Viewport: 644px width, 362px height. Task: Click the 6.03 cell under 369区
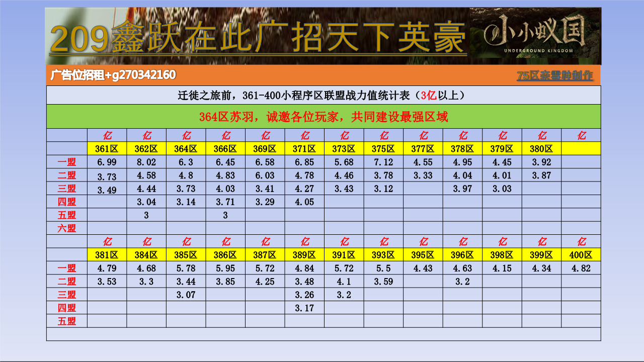point(265,175)
